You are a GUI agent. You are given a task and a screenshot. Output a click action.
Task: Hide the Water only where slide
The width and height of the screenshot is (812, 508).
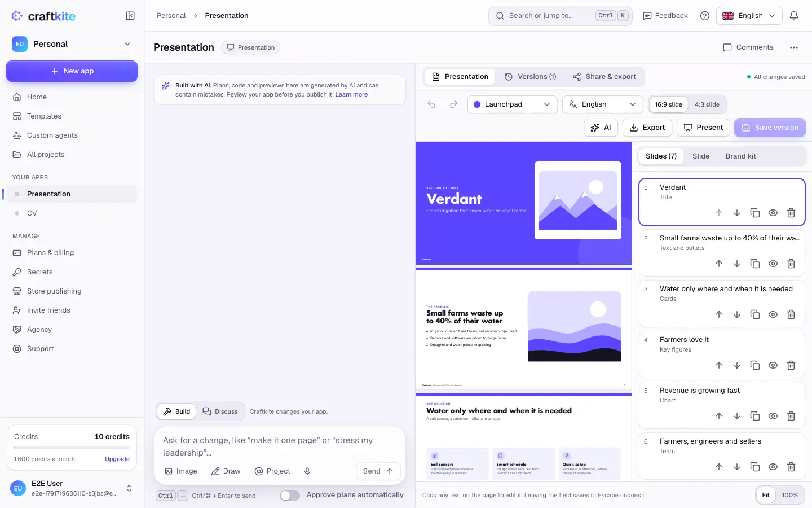click(773, 314)
